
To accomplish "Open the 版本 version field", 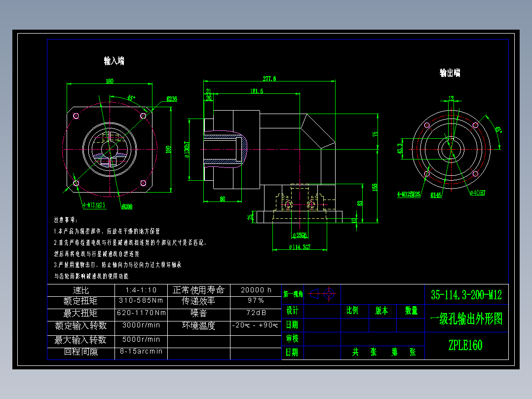I will click(x=381, y=311).
